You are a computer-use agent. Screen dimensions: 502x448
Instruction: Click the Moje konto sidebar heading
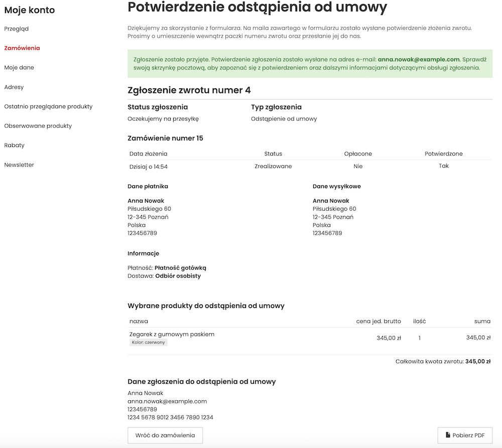30,10
